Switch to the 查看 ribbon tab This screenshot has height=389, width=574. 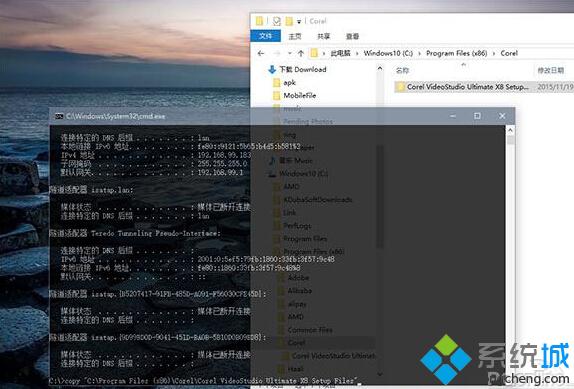(352, 36)
